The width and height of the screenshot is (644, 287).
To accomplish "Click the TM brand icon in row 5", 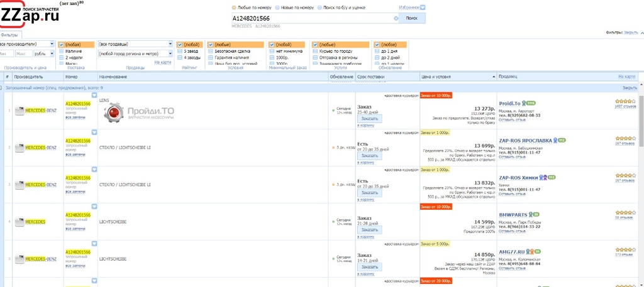I will [19, 259].
